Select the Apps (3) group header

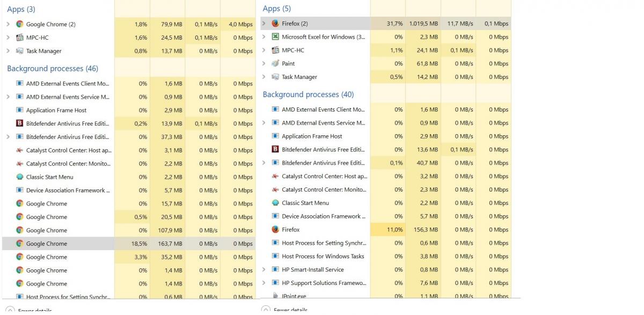pos(21,9)
